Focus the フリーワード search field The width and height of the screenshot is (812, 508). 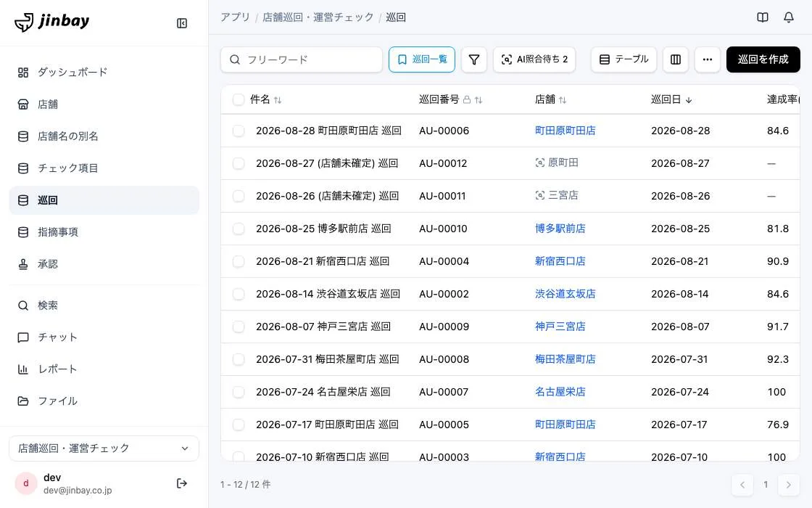click(x=302, y=60)
